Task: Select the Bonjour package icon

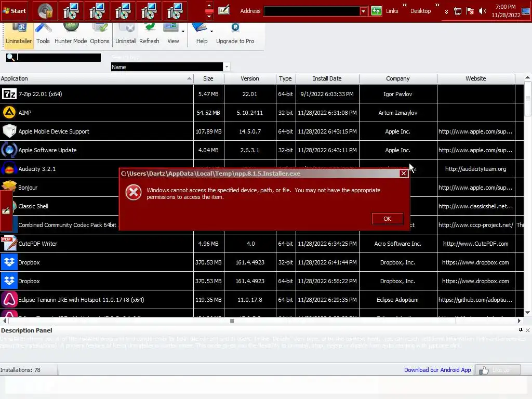Action: [x=9, y=186]
